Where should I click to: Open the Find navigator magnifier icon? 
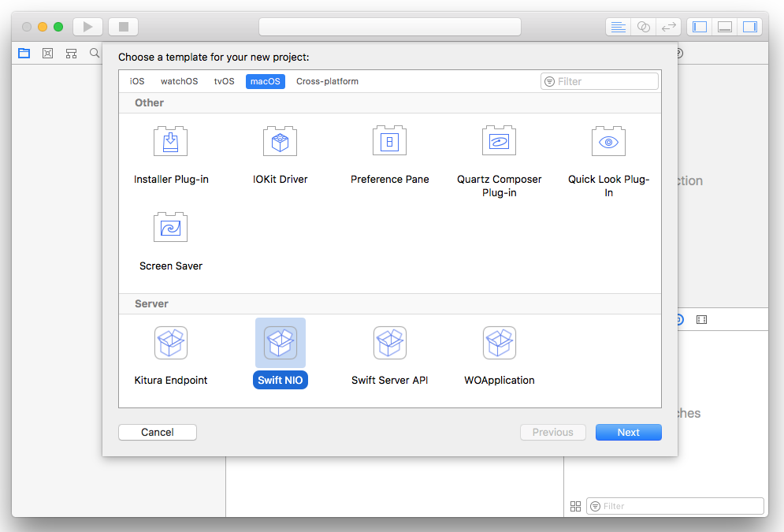95,53
